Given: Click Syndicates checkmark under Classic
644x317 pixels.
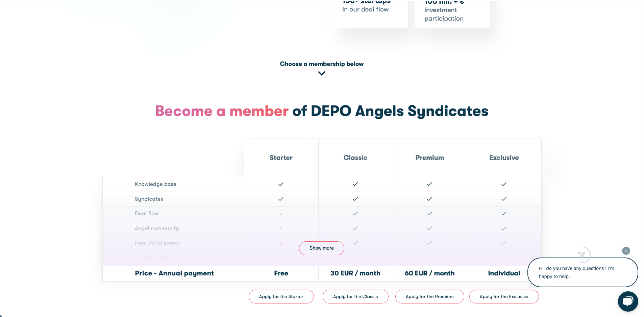Looking at the screenshot, I should pos(355,199).
